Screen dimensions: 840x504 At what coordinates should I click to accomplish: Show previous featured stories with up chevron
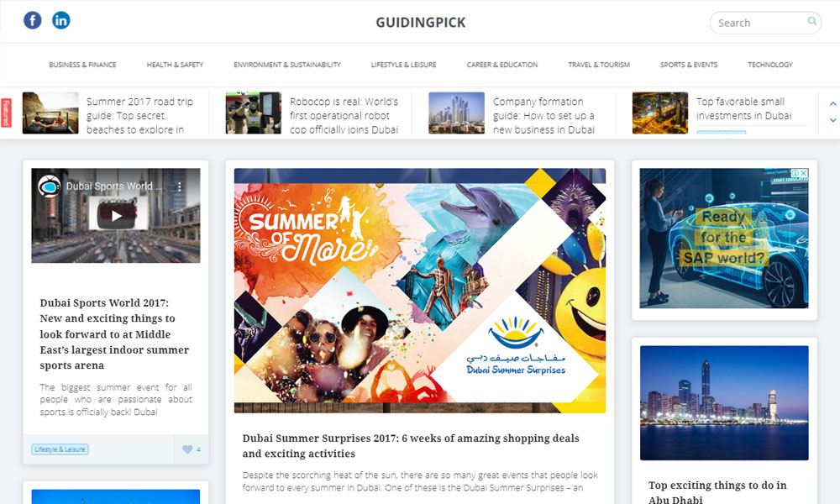[x=833, y=104]
